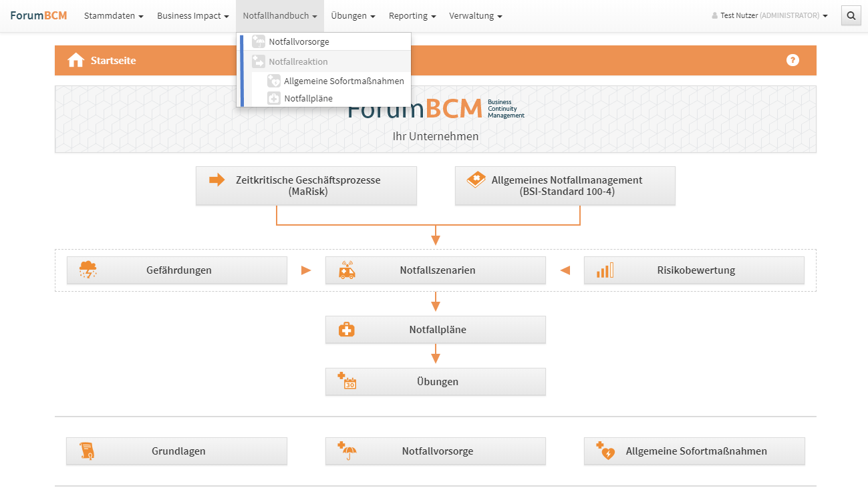Select Notfallpläne in the Notfallhandbuch menu
Image resolution: width=868 pixels, height=504 pixels.
click(308, 98)
